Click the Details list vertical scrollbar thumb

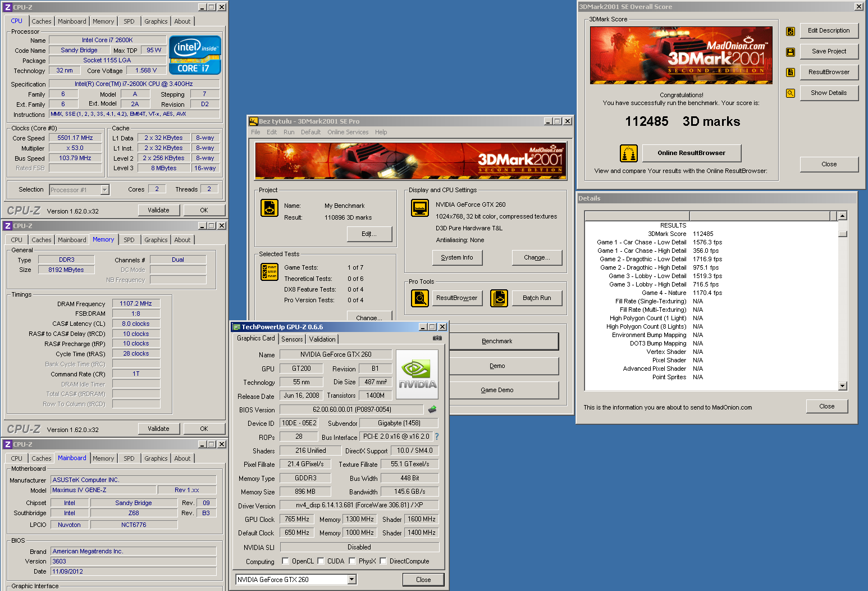click(842, 234)
